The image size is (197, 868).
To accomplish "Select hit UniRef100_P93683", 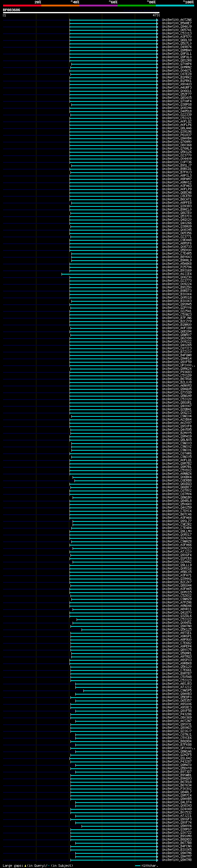I will point(176,372).
